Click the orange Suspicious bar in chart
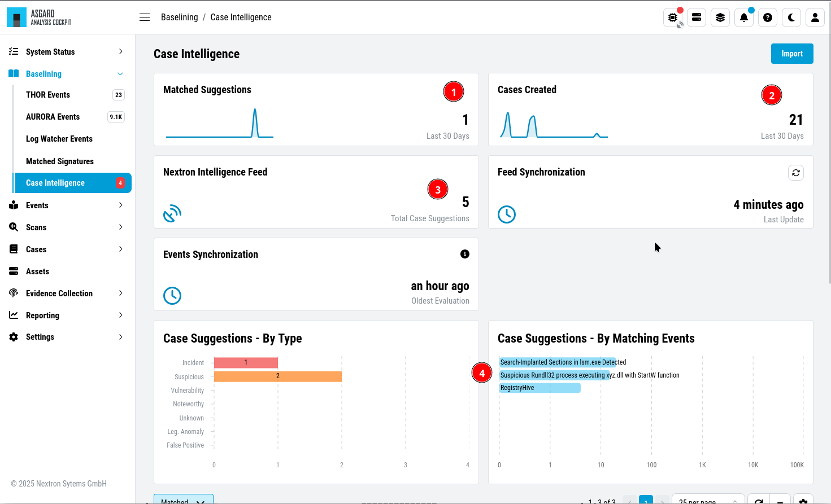Viewport: 831px width, 504px height. click(x=278, y=376)
